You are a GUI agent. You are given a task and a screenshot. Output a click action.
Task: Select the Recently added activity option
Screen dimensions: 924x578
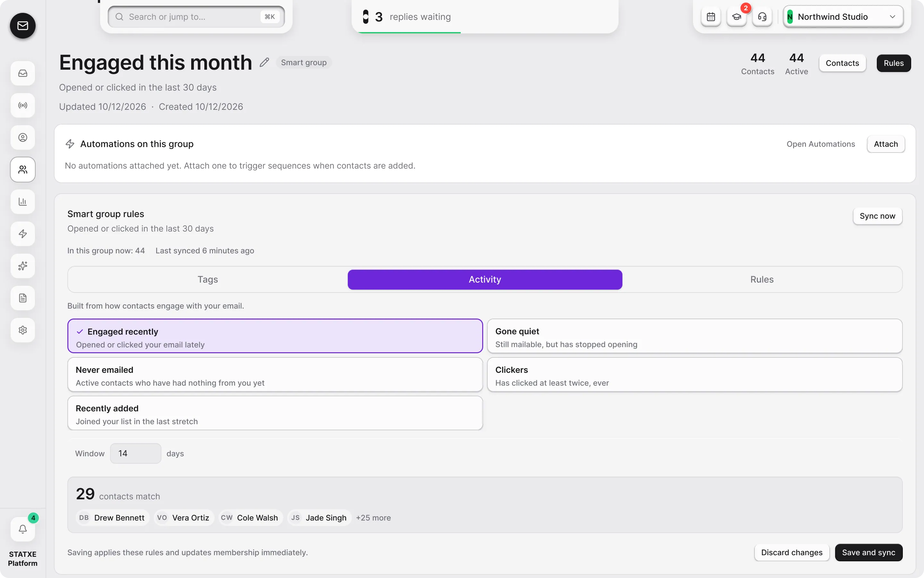pyautogui.click(x=275, y=413)
